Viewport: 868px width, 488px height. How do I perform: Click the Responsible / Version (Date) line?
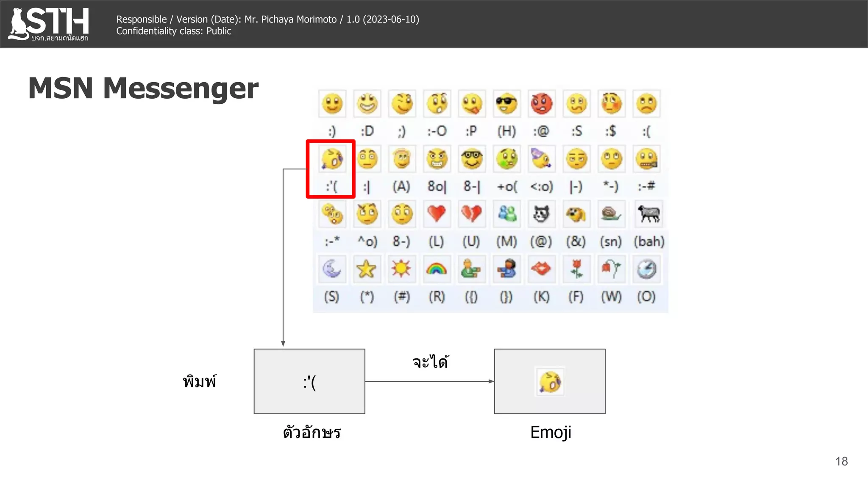[268, 19]
